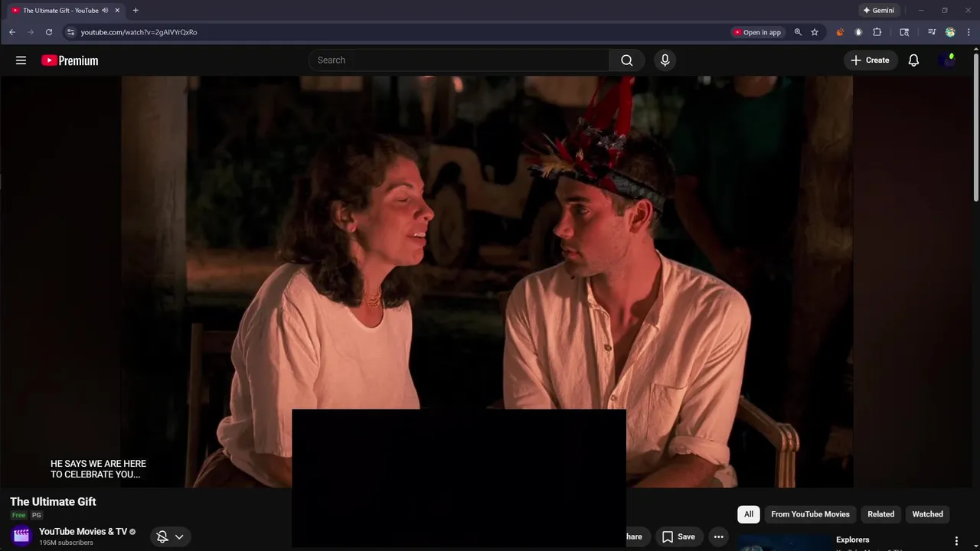Focus the YouTube Search field
Screen dimensions: 980x551
tap(459, 60)
